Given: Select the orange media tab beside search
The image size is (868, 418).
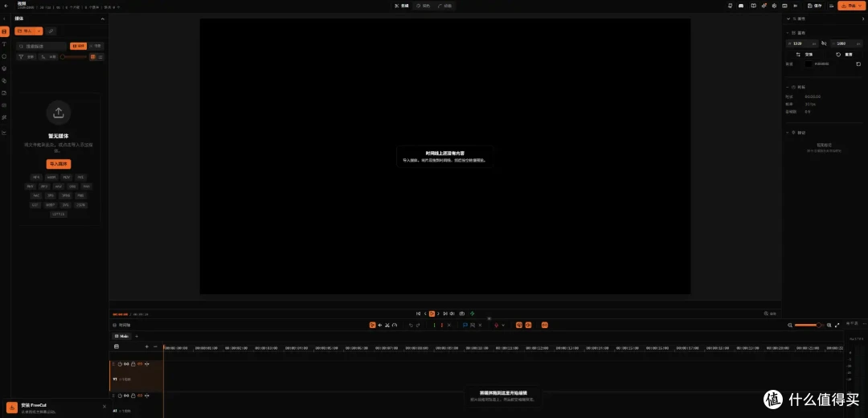Looking at the screenshot, I should (x=78, y=46).
